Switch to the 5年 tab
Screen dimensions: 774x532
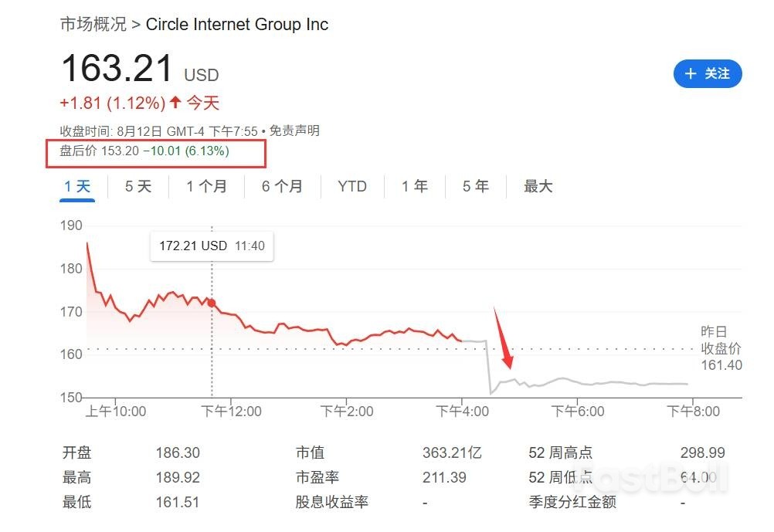tap(475, 185)
